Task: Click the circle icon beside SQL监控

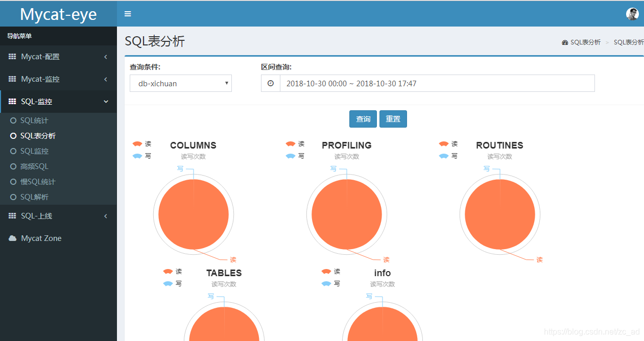Action: tap(13, 151)
